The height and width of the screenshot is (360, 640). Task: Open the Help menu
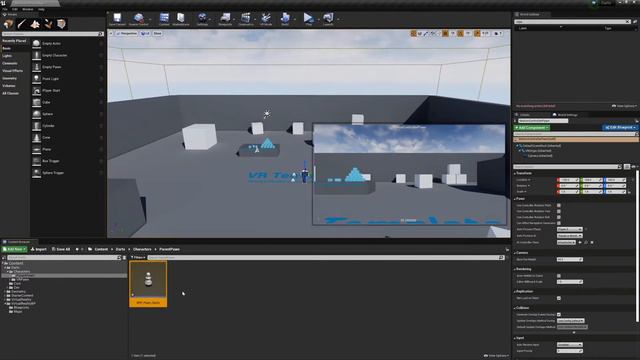pyautogui.click(x=41, y=9)
